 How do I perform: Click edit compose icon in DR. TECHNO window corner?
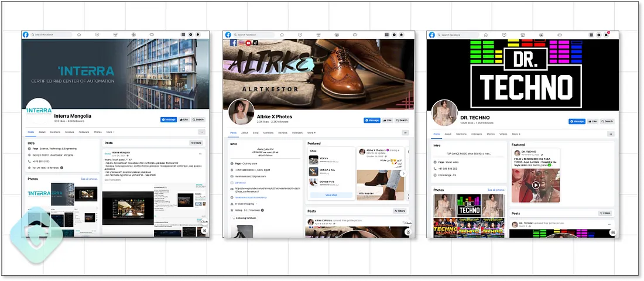pyautogui.click(x=612, y=232)
